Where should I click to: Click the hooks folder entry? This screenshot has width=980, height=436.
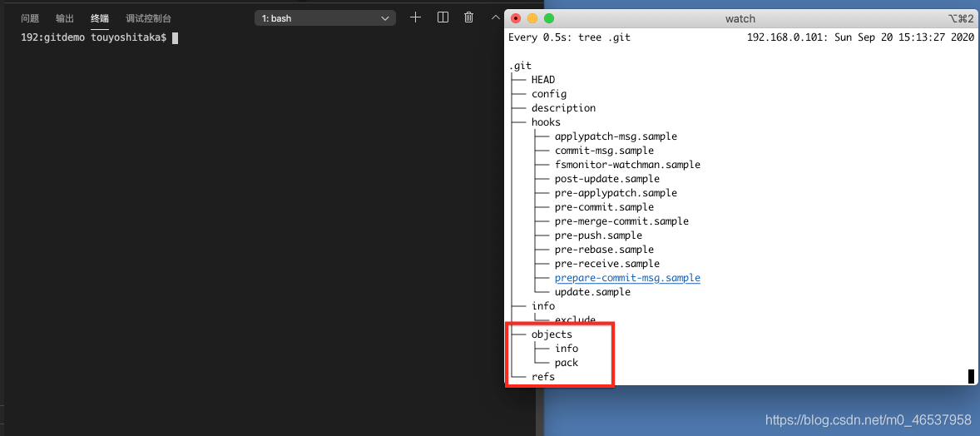(x=546, y=122)
